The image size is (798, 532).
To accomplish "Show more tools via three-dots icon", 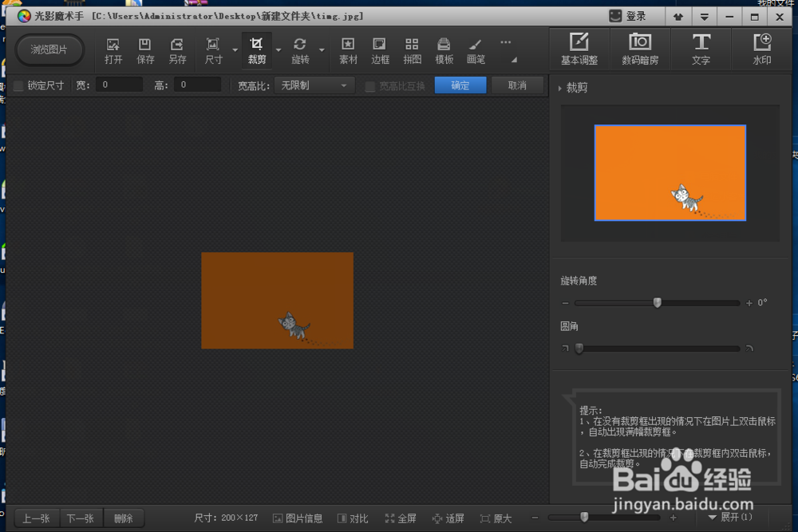I will point(505,43).
